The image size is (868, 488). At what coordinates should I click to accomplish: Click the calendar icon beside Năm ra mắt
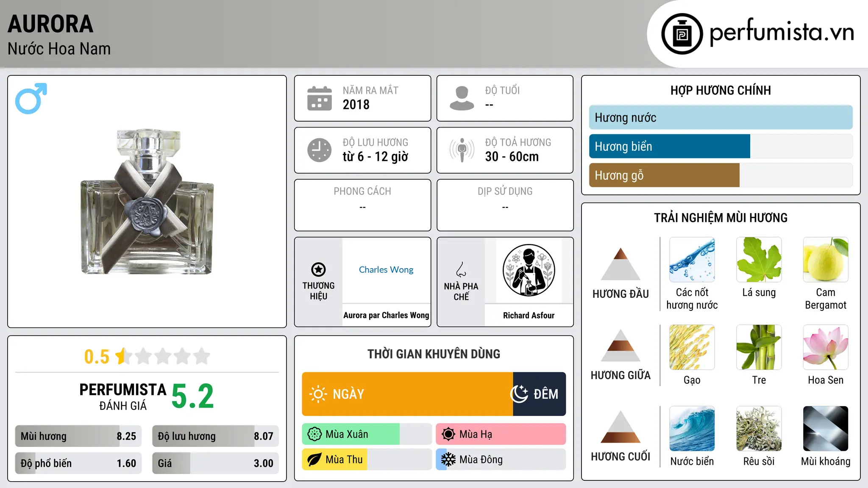point(319,98)
